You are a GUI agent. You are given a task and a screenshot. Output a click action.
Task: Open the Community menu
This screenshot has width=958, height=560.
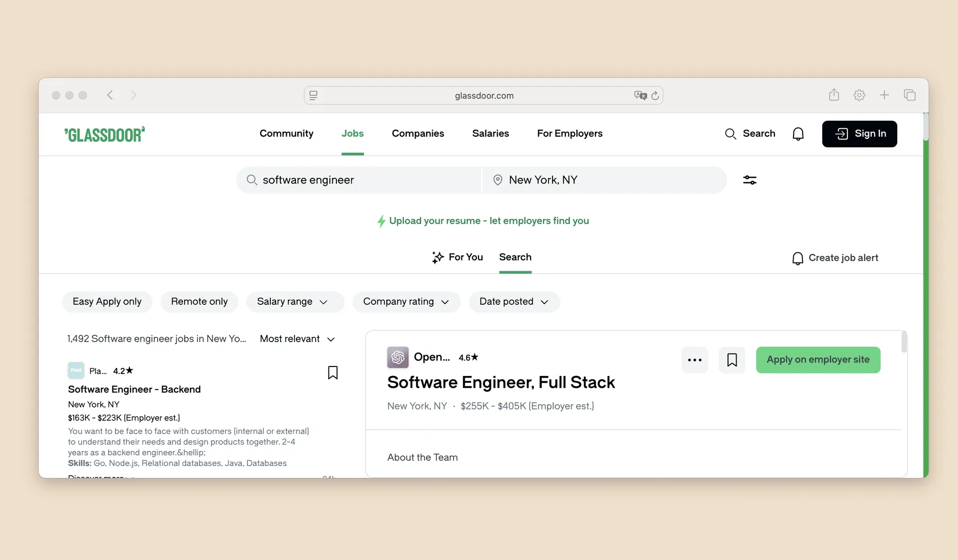tap(286, 133)
